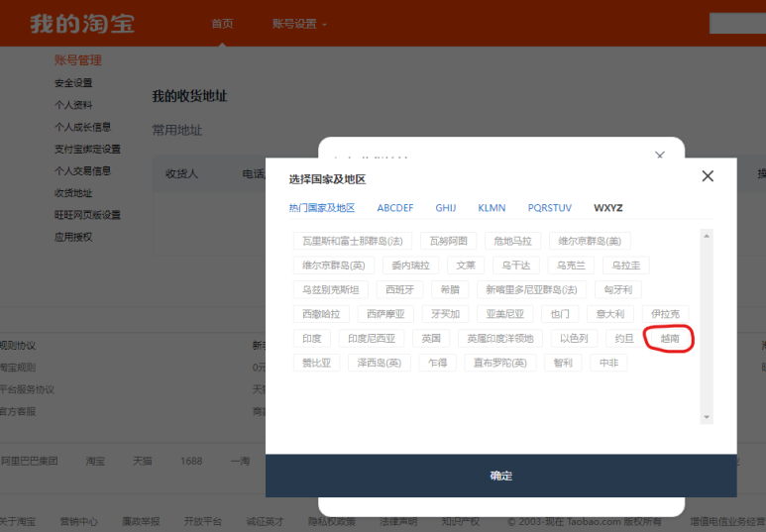Open the ABCDEF country tab
766x532 pixels.
[x=395, y=208]
